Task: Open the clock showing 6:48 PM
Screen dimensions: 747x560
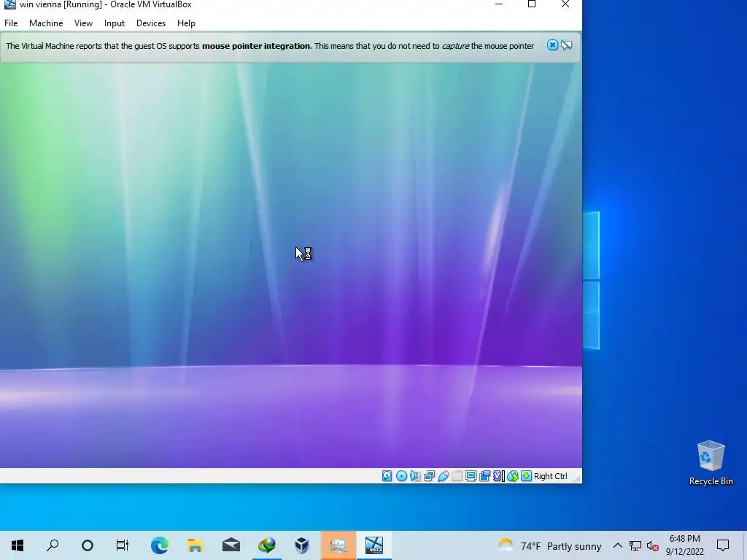Action: click(684, 545)
